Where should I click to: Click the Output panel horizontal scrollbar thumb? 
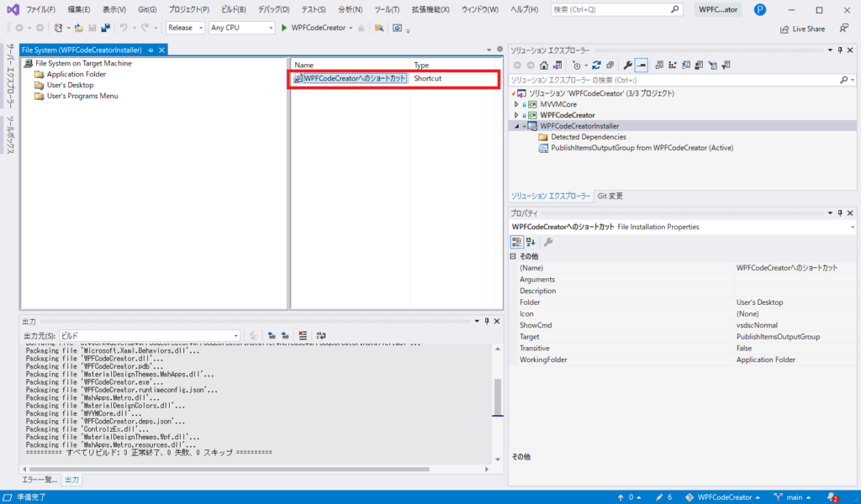230,470
